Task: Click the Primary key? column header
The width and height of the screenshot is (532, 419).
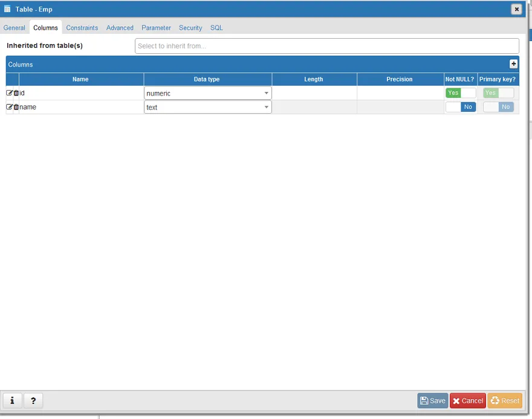Action: click(x=498, y=79)
